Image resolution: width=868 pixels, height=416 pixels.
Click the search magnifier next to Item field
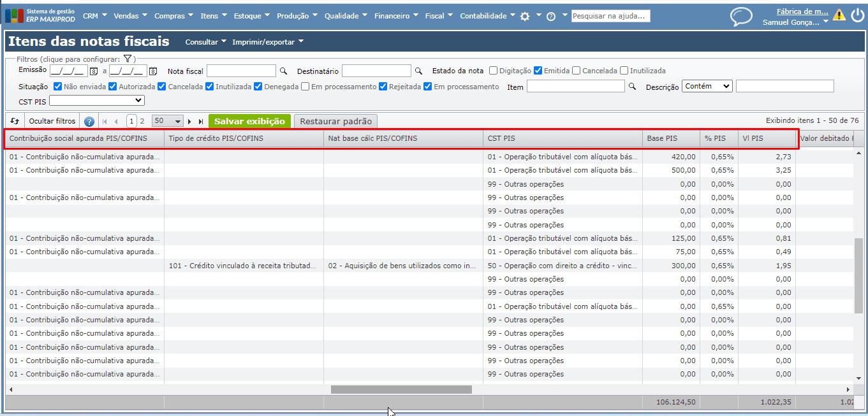point(633,86)
